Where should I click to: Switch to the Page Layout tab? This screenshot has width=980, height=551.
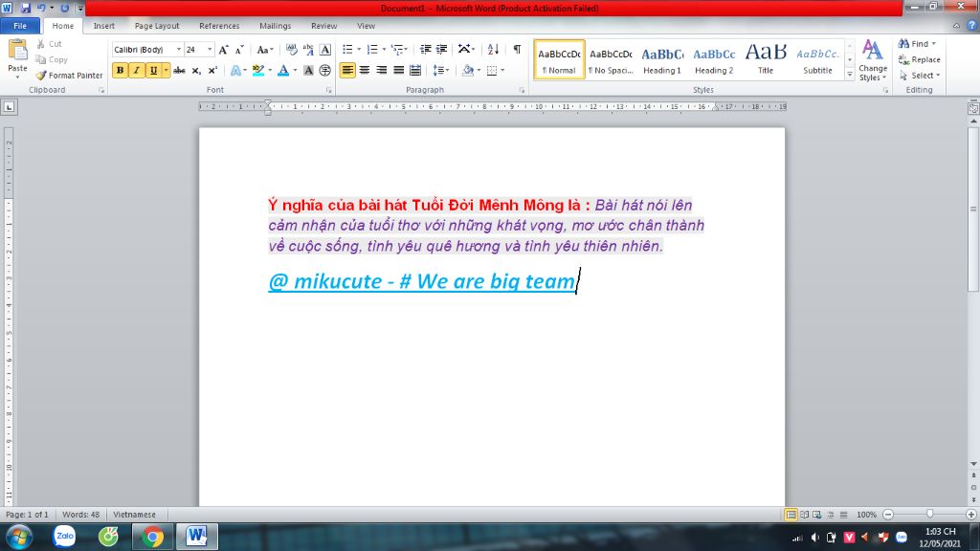point(157,26)
